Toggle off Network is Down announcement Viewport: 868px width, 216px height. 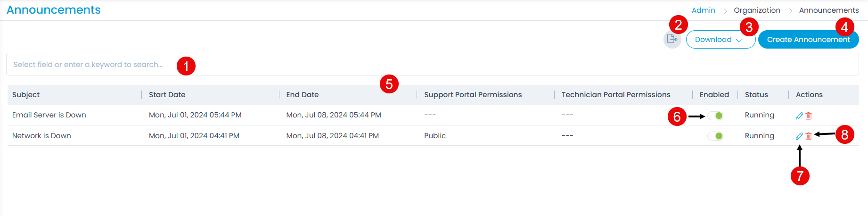click(x=715, y=136)
